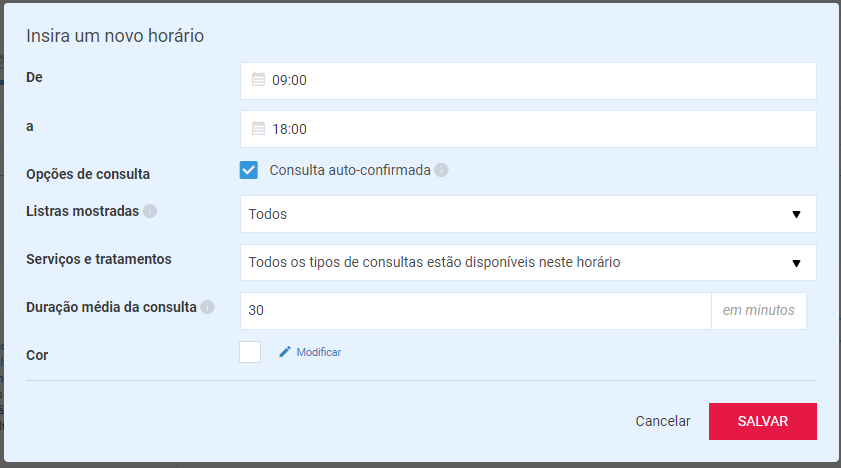
Task: Cancel the new schedule dialog
Action: 663,421
